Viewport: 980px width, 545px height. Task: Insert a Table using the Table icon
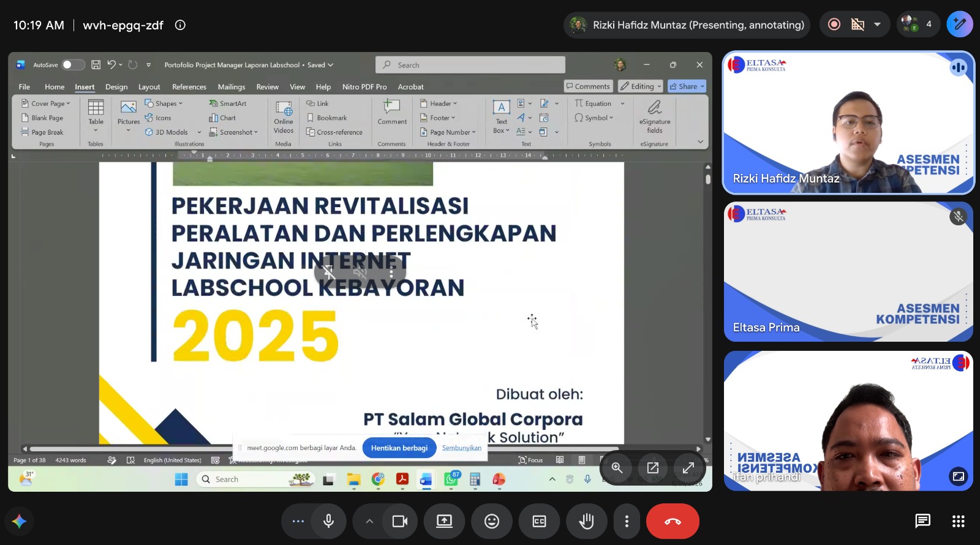tap(96, 115)
